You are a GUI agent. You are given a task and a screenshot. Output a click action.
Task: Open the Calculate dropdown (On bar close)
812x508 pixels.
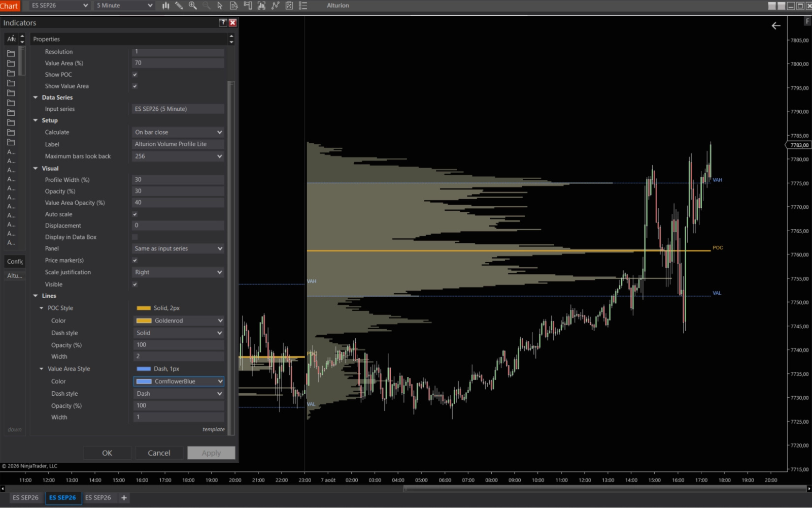click(178, 132)
